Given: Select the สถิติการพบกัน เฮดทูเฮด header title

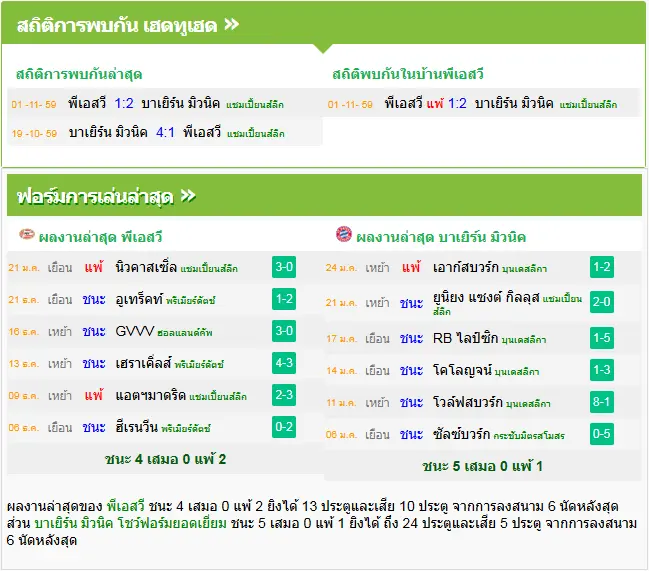Looking at the screenshot, I should tap(117, 26).
